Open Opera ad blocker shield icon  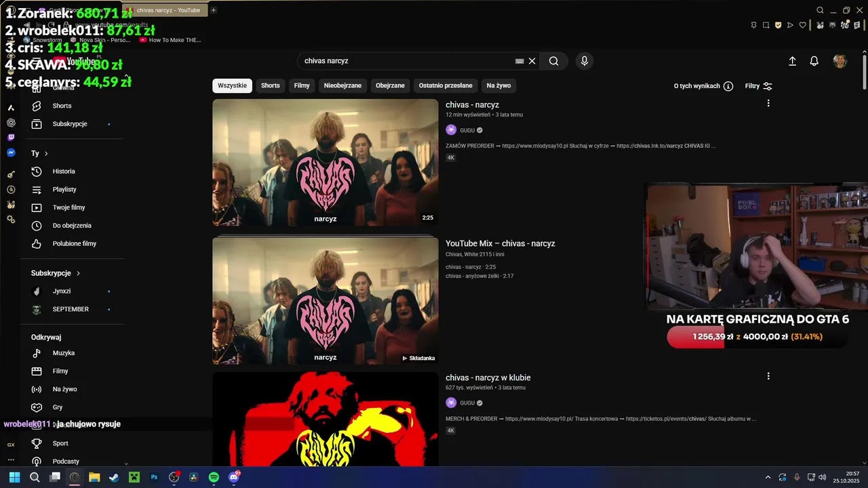[x=778, y=25]
